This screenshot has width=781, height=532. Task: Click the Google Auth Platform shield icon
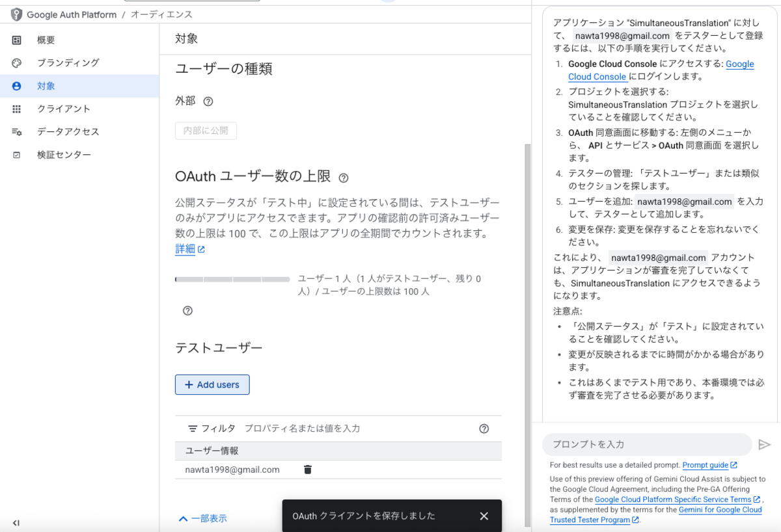(16, 14)
